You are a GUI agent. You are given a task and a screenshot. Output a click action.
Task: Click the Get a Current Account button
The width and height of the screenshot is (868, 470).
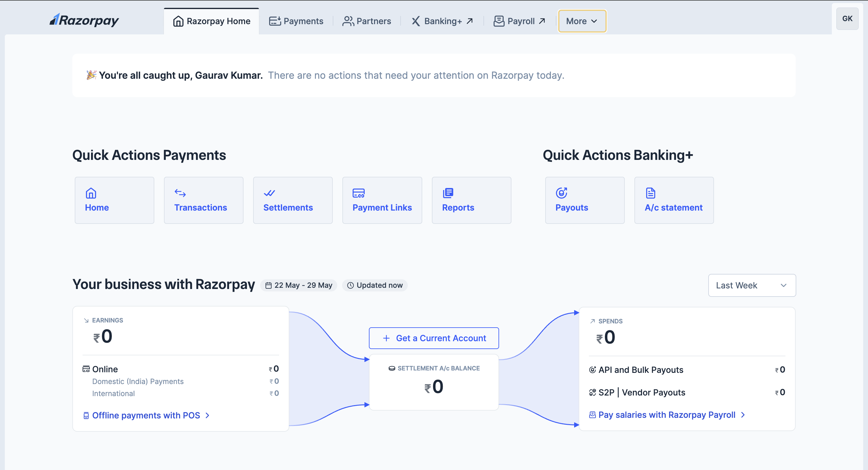coord(434,338)
